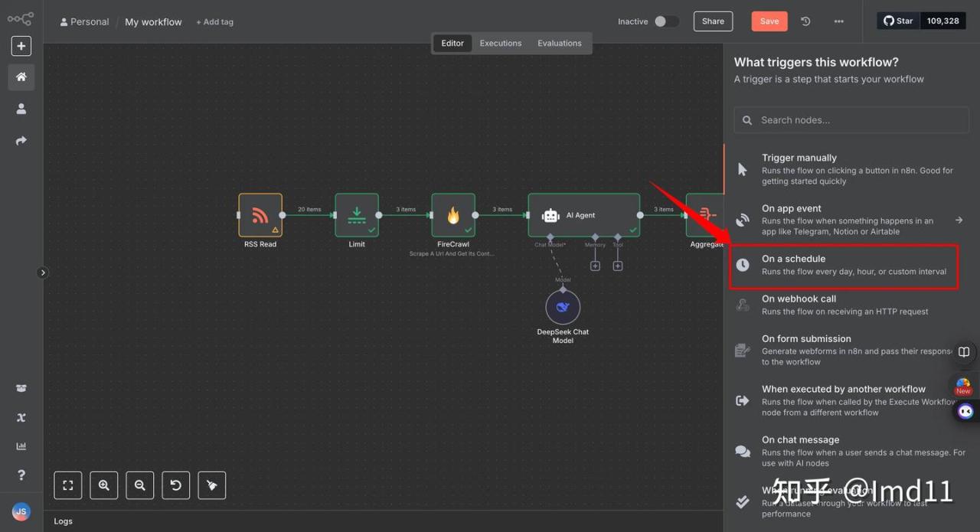The image size is (980, 532).
Task: Toggle the workflow Inactive switch
Action: (665, 21)
